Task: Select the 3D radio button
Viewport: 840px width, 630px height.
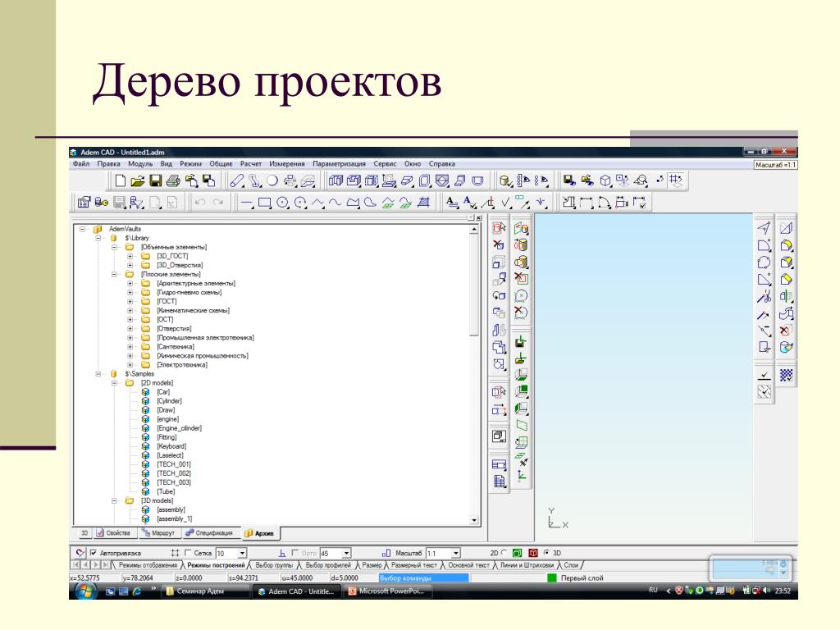Action: pos(546,553)
